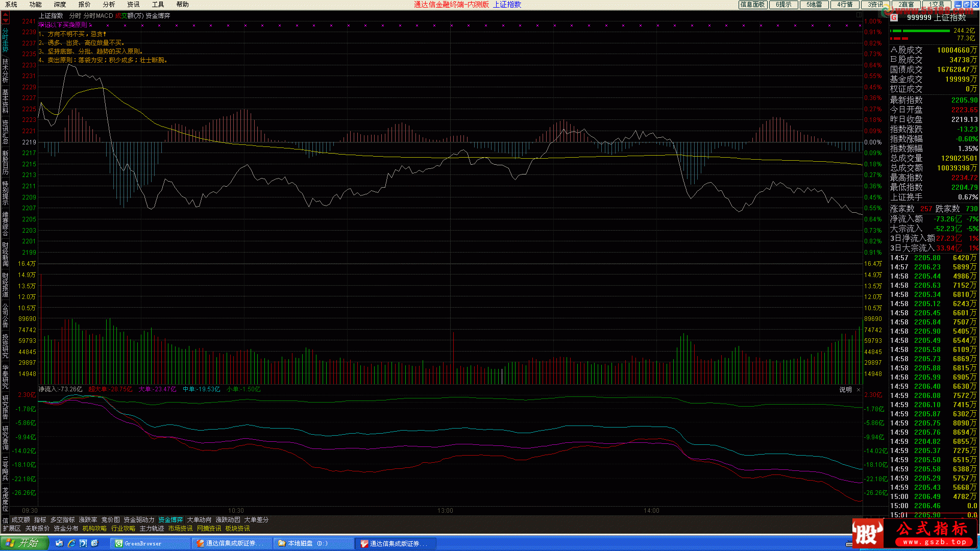Open the 说明 note for the indicator panel

[845, 389]
